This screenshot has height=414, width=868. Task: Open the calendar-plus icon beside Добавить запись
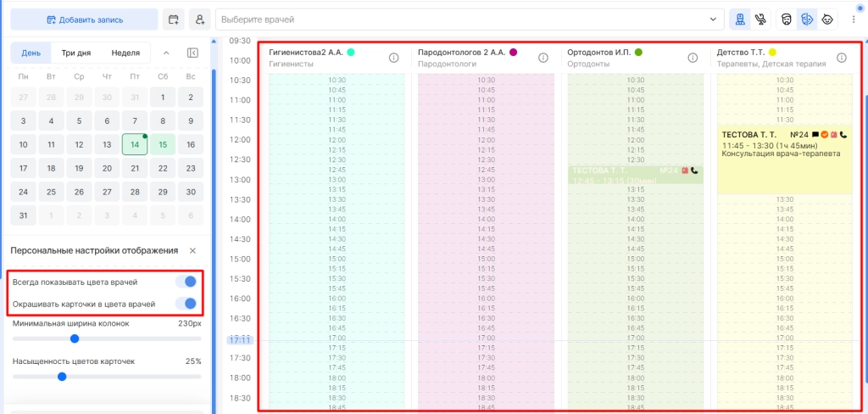173,20
